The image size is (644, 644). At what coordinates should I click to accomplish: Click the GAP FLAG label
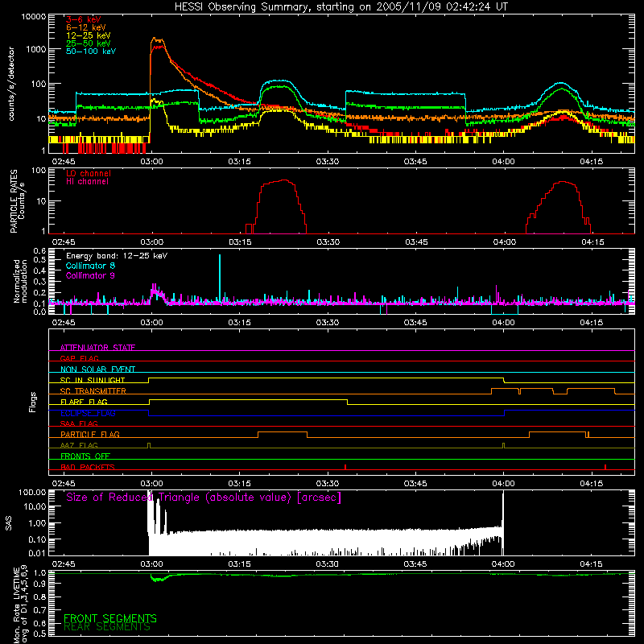[79, 358]
